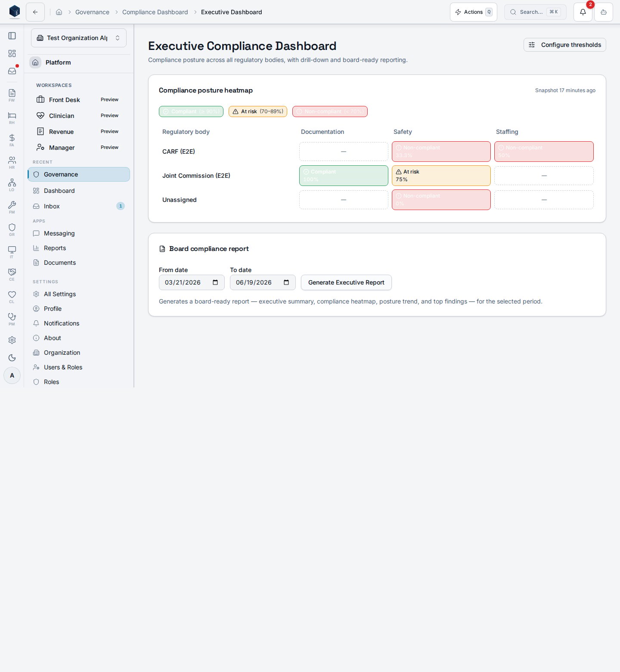This screenshot has height=672, width=620.
Task: Toggle the sidebar panel icon
Action: 12,36
